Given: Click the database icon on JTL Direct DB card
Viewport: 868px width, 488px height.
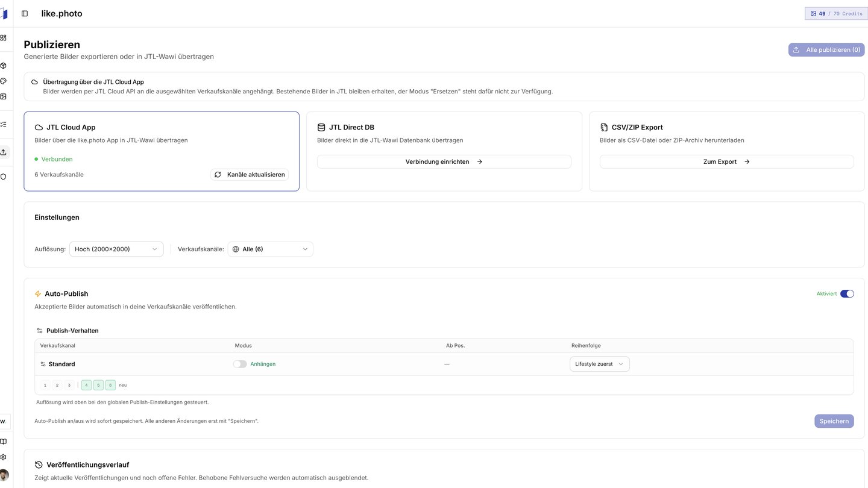Looking at the screenshot, I should click(x=321, y=128).
